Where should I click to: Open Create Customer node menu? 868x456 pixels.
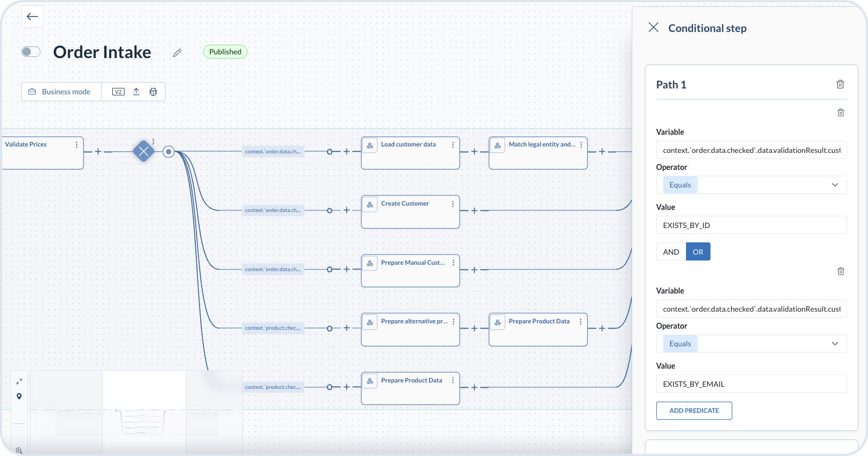coord(453,204)
